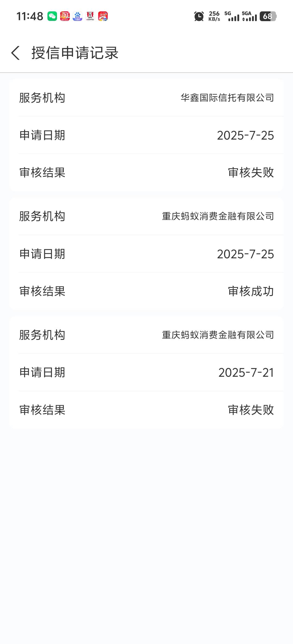Tap the 5G signal bars icon

[232, 16]
